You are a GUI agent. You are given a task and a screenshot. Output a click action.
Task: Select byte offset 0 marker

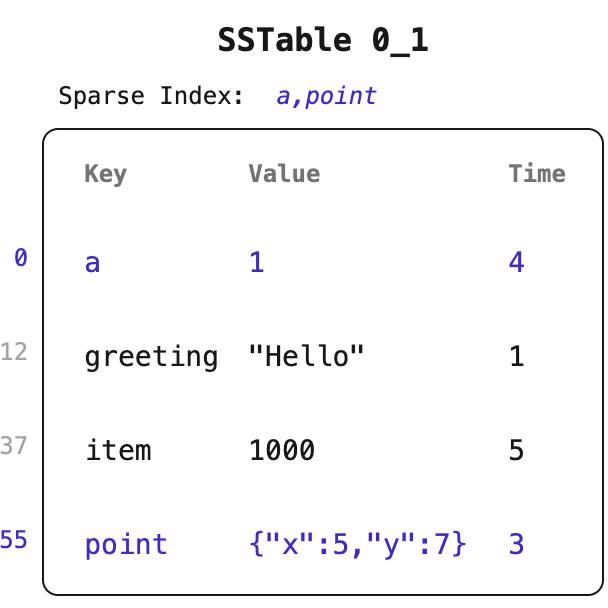[21, 257]
